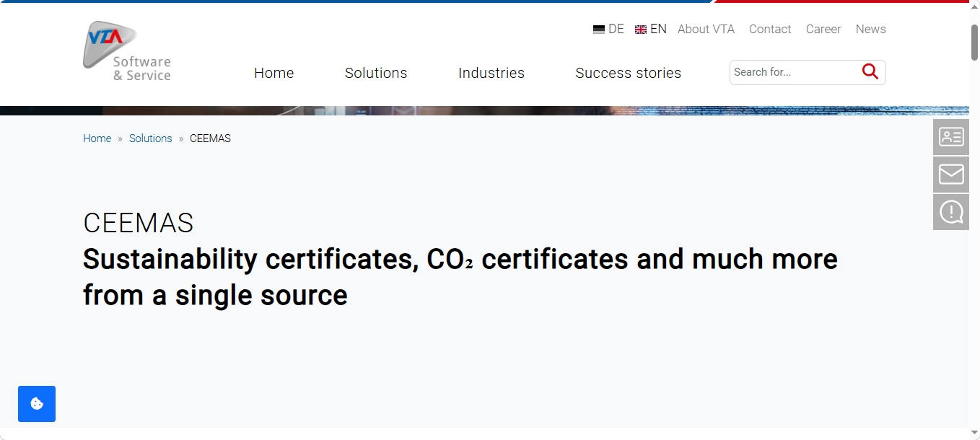
Task: Click the VTA Software & Service logo
Action: coord(127,50)
